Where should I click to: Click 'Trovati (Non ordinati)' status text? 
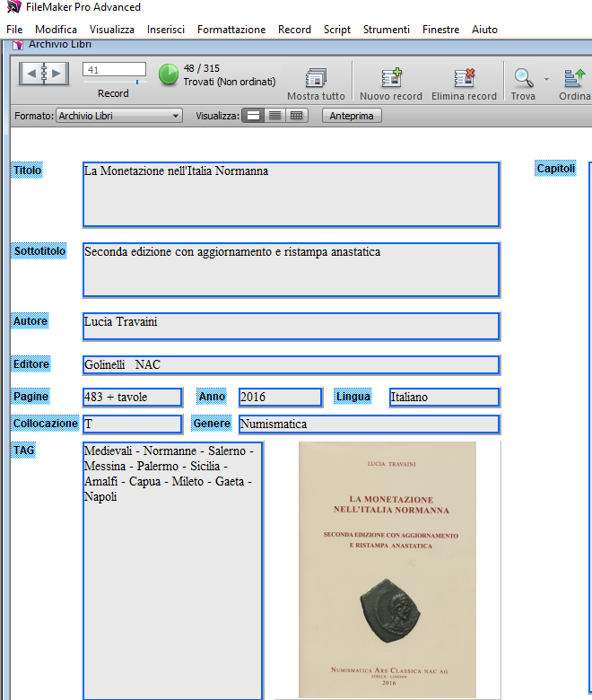point(230,82)
